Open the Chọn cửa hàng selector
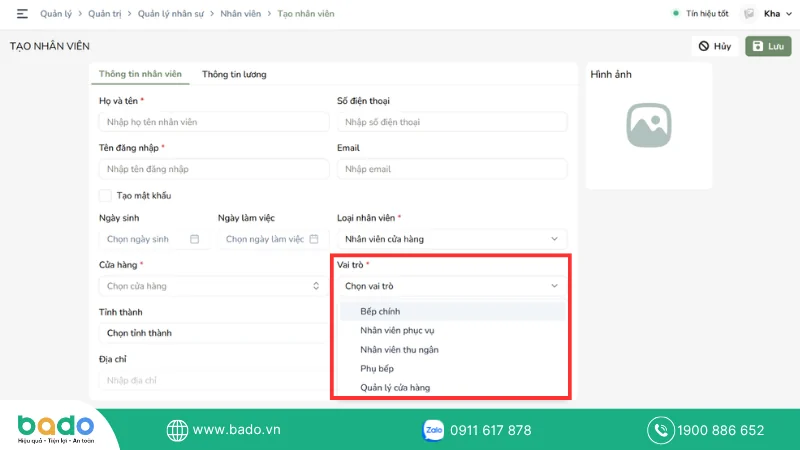Screen dimensions: 800x450 pyautogui.click(x=214, y=286)
